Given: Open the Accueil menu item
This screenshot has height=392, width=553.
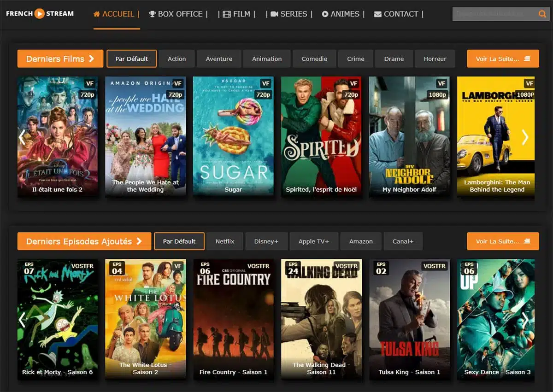Looking at the screenshot, I should point(117,14).
